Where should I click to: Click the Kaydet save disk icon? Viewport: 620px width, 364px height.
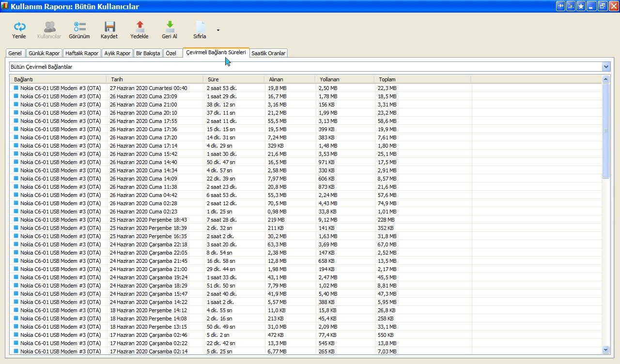[x=109, y=27]
